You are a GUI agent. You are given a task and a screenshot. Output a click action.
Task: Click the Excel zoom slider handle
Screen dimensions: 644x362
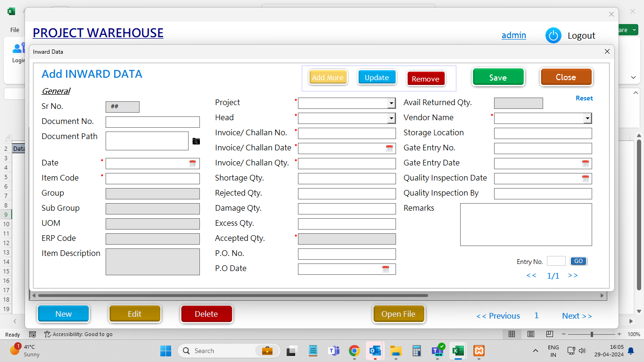(592, 334)
